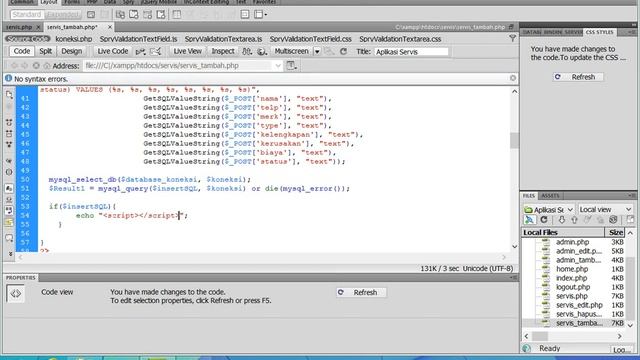
Task: Open Data tab in Insert bar
Action: 109,2
